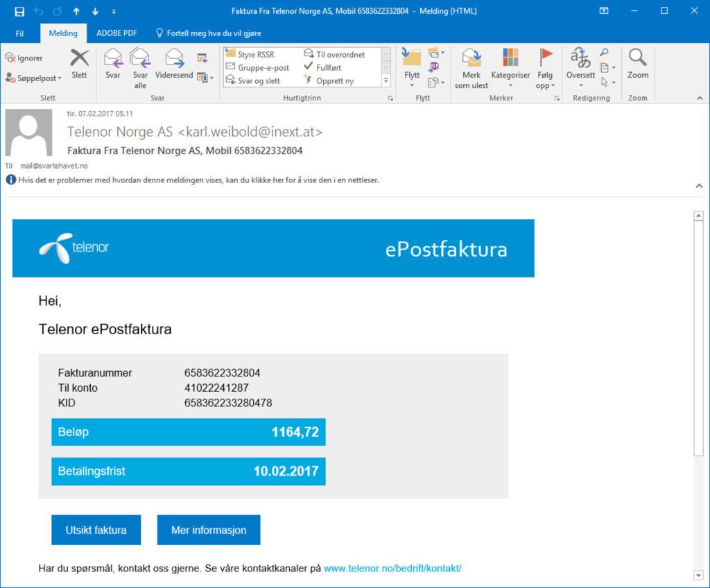The width and height of the screenshot is (710, 588).
Task: Go to the previous item using the up arrow
Action: pos(76,11)
